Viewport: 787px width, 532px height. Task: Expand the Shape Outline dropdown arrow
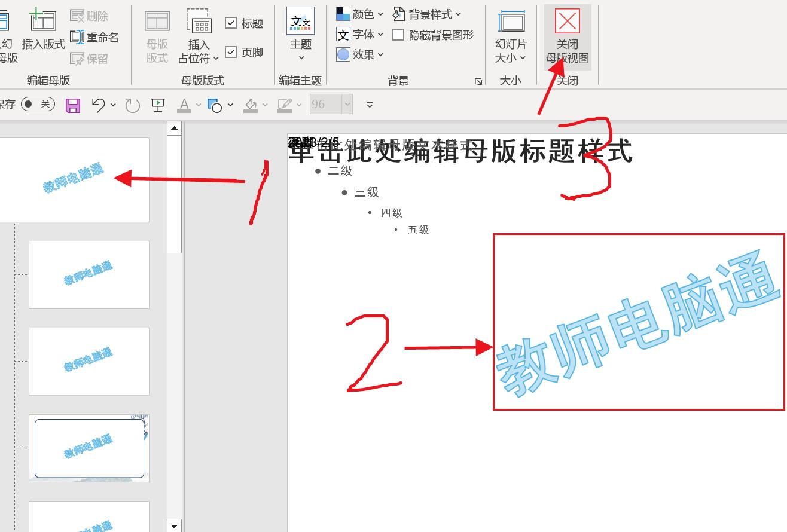[298, 105]
